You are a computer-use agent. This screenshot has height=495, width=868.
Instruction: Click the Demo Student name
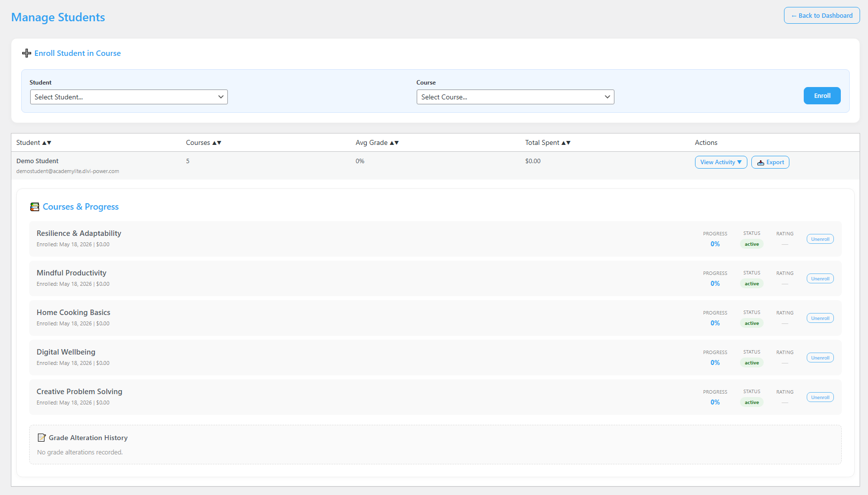coord(38,161)
